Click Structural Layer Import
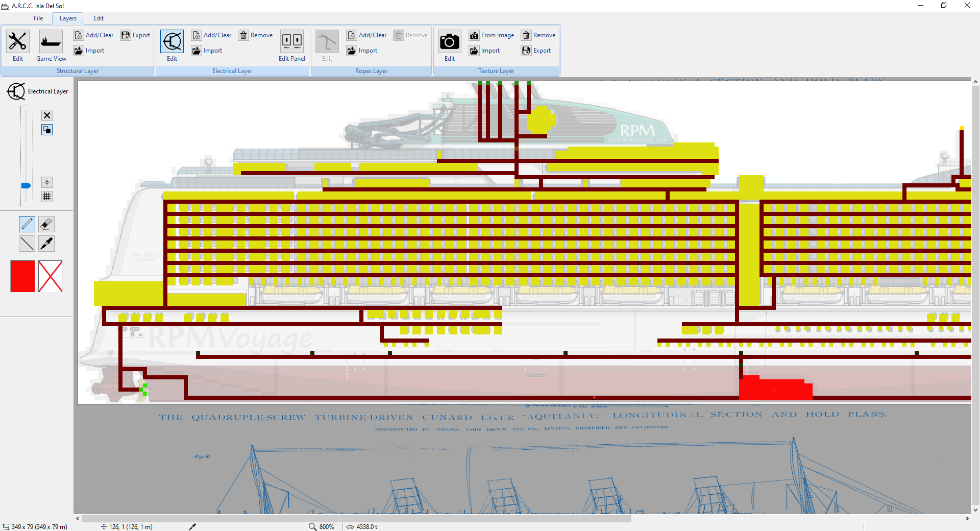The width and height of the screenshot is (980, 531). (89, 51)
